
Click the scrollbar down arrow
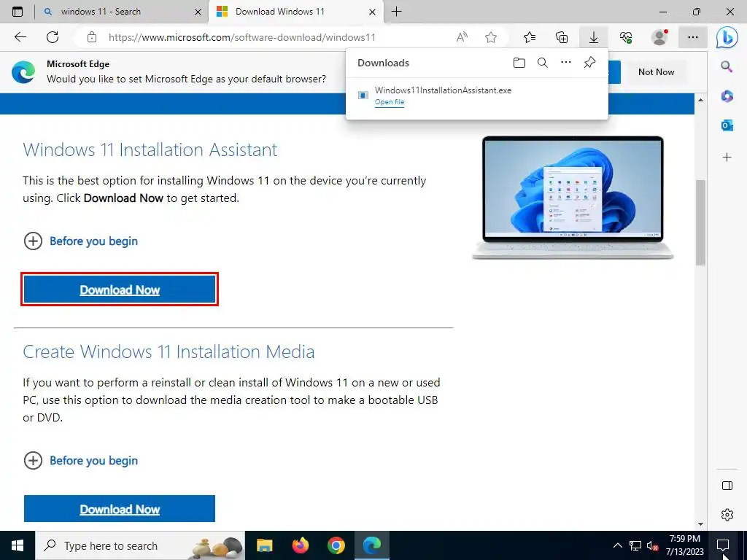pyautogui.click(x=700, y=524)
